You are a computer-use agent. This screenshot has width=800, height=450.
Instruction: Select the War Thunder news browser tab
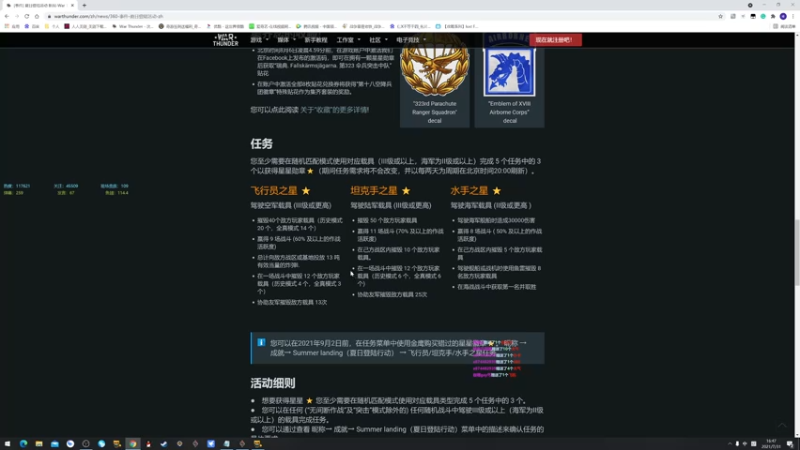click(39, 5)
